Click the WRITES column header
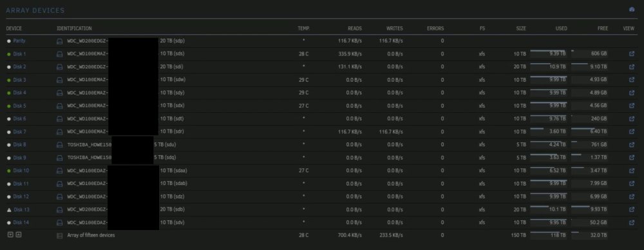The image size is (644, 250). pyautogui.click(x=395, y=29)
